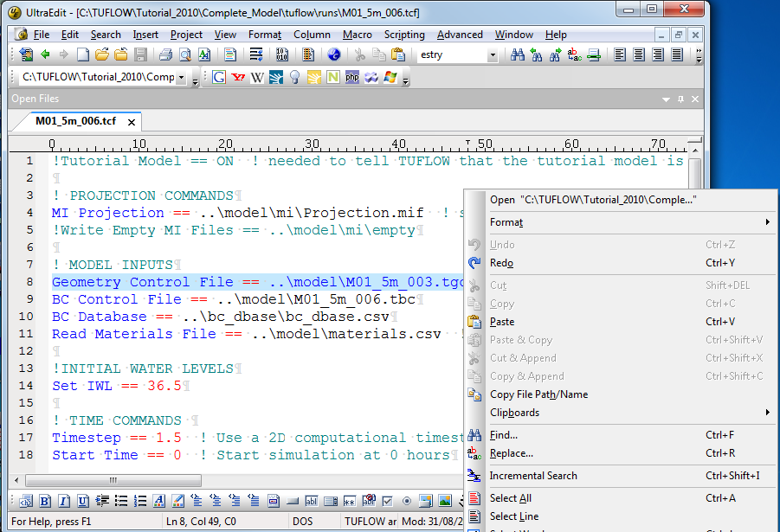Image resolution: width=780 pixels, height=532 pixels.
Task: Open Print Preview magnifier icon
Action: coord(185,54)
